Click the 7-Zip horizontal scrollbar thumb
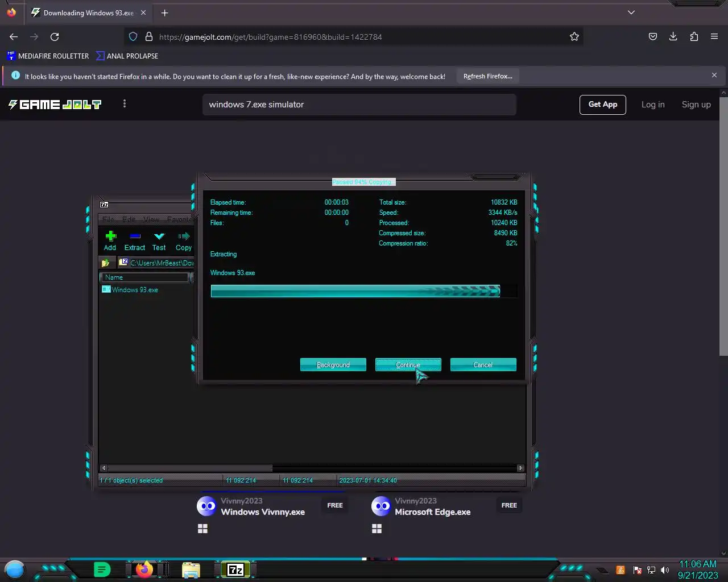728x582 pixels. (190, 468)
